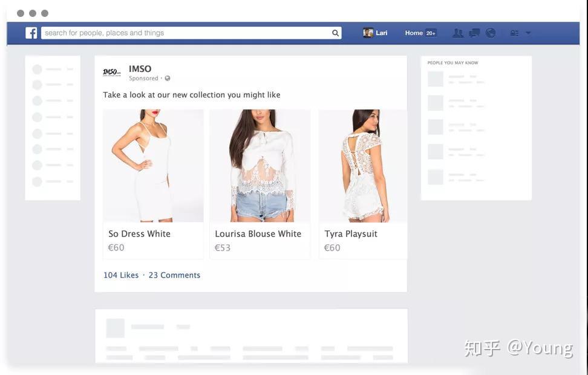View the 104 Likes link
This screenshot has width=588, height=375.
coord(121,275)
